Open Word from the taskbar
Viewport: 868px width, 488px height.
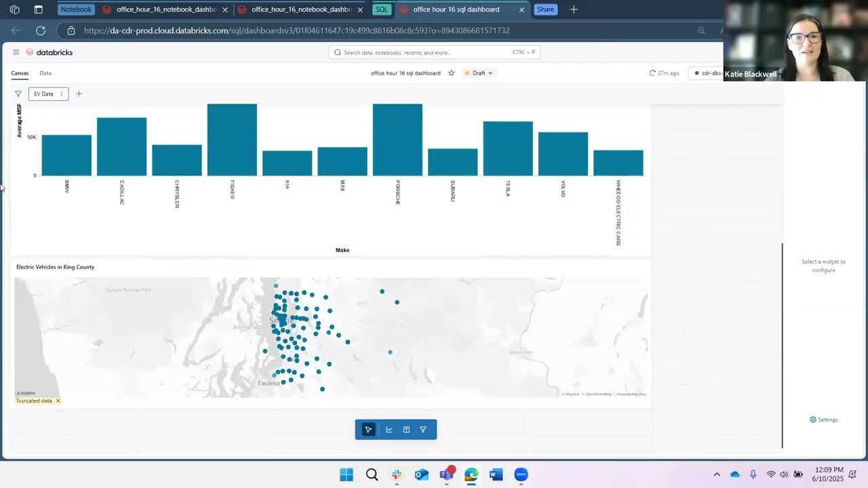(x=496, y=474)
